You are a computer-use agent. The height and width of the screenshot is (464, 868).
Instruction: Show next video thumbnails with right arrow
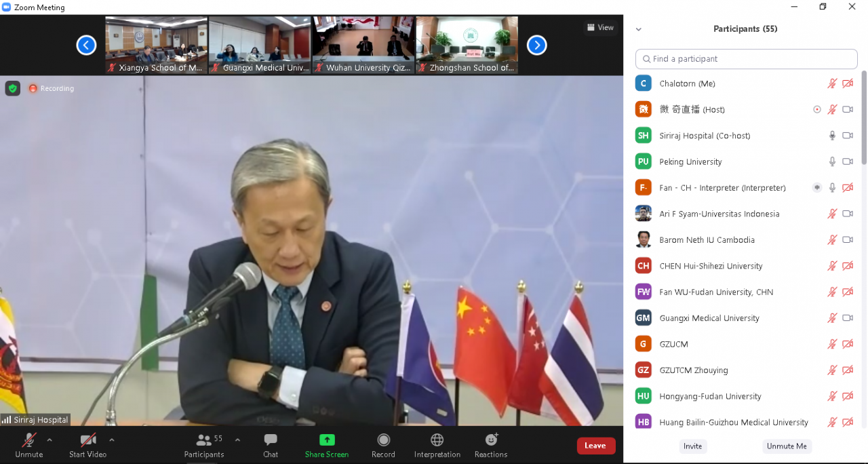click(536, 45)
